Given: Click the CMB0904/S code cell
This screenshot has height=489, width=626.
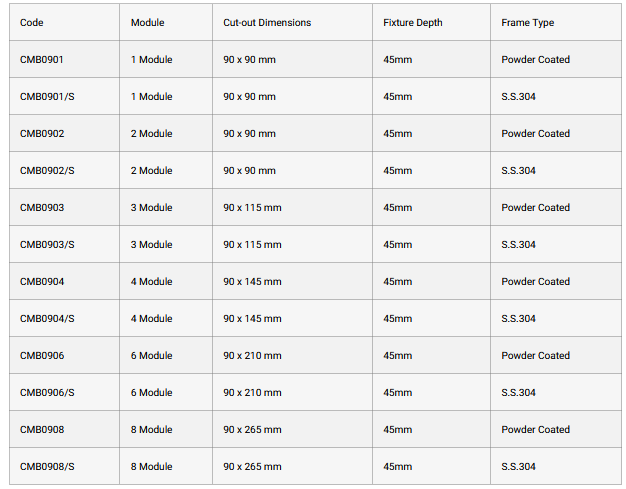Looking at the screenshot, I should [x=47, y=319].
